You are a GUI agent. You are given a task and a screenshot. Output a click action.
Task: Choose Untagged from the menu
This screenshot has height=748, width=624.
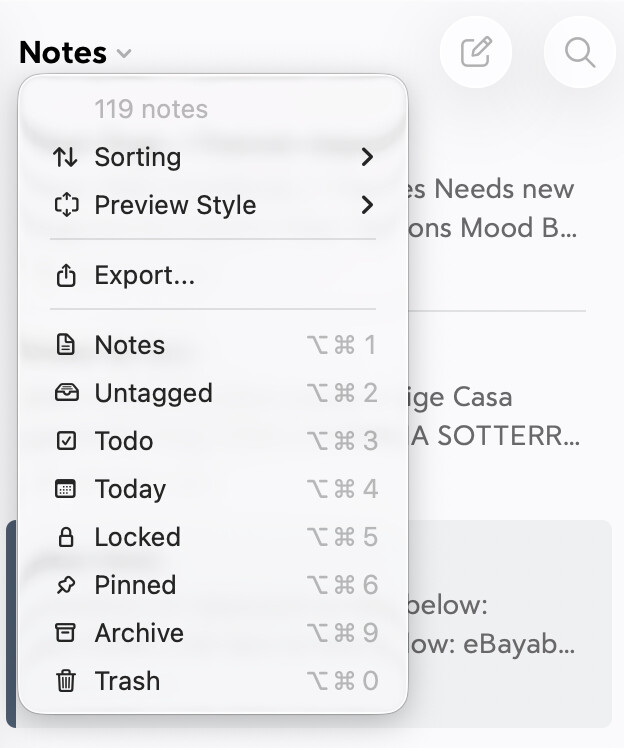click(153, 393)
